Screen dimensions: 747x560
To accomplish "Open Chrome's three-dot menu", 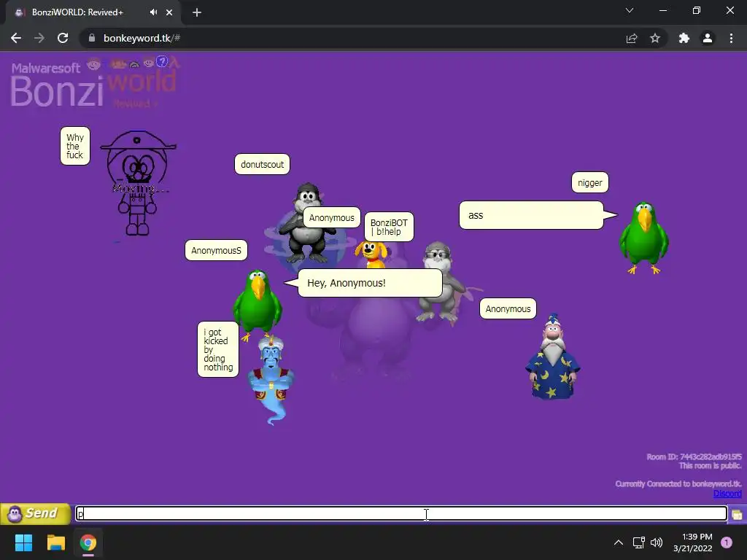I will pyautogui.click(x=731, y=38).
